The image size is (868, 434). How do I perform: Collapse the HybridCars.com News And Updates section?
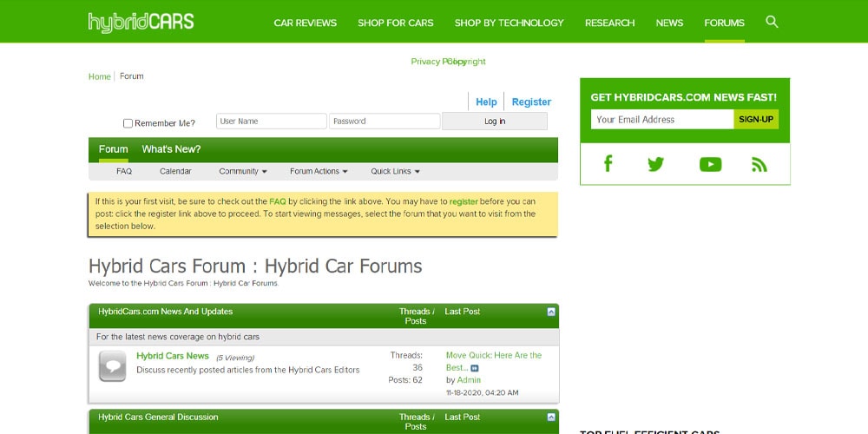(551, 312)
